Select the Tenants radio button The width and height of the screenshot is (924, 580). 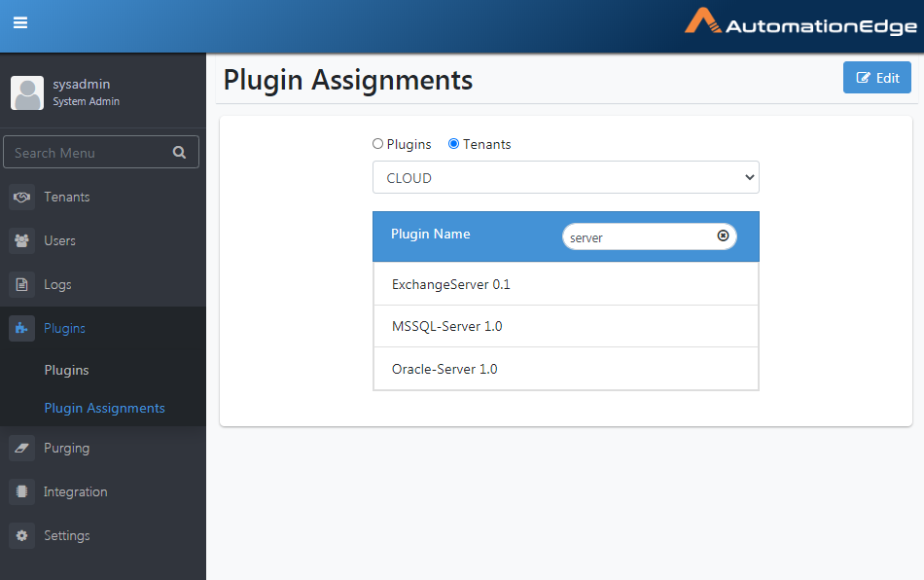454,143
